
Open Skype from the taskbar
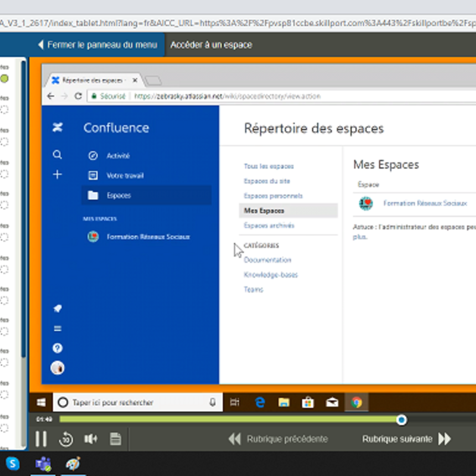(12, 464)
